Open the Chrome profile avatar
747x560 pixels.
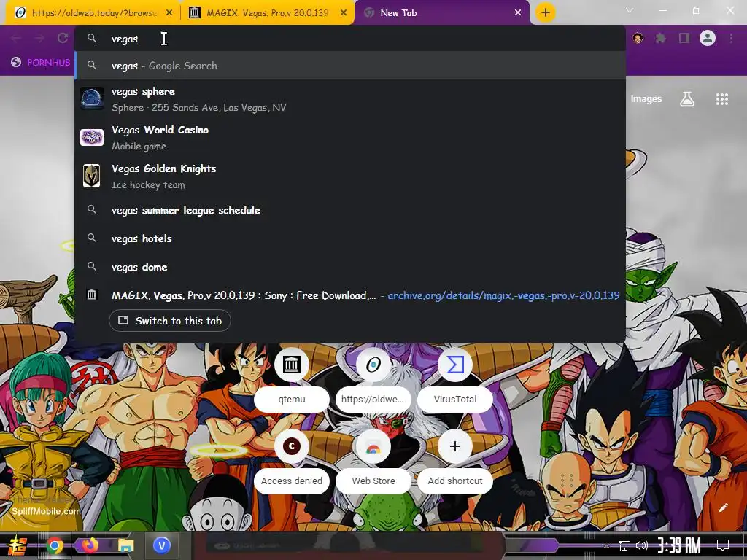pyautogui.click(x=708, y=38)
